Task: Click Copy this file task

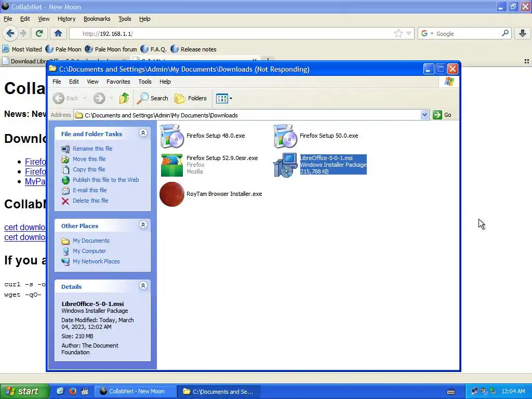Action: pyautogui.click(x=89, y=169)
